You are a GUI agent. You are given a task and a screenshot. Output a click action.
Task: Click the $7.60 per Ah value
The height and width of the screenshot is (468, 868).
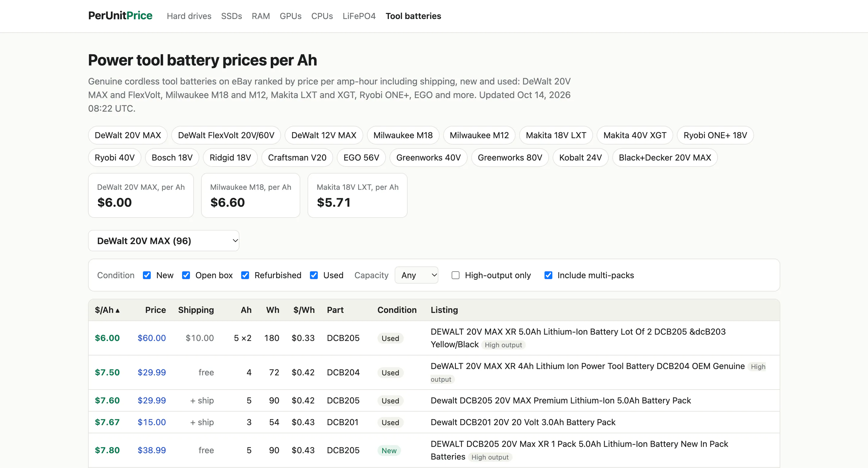[x=107, y=400]
